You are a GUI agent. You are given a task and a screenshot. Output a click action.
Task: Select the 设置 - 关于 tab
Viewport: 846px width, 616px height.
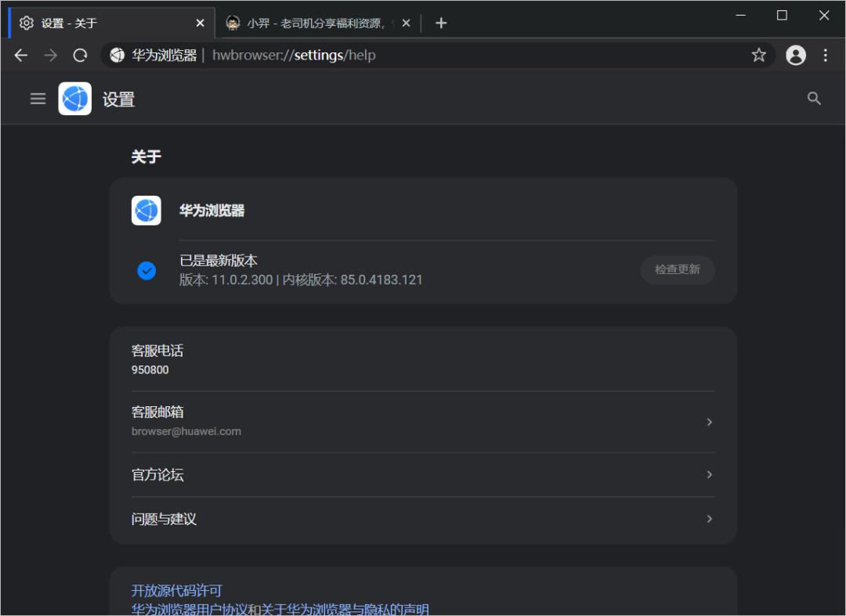(102, 23)
